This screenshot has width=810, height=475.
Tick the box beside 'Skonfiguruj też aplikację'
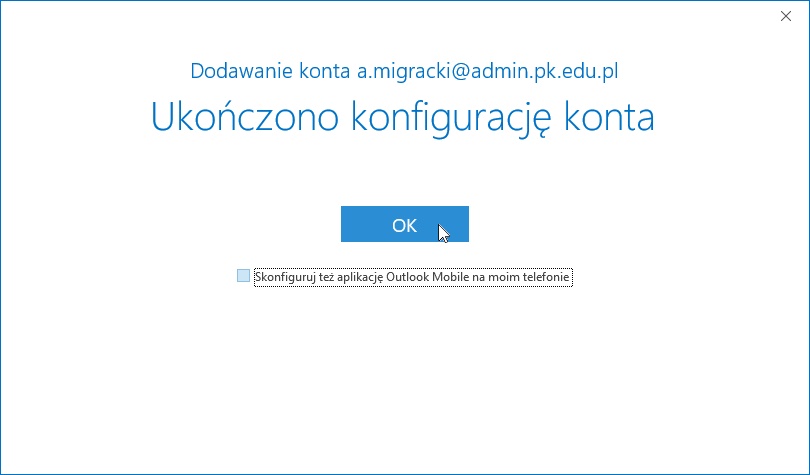(x=243, y=276)
